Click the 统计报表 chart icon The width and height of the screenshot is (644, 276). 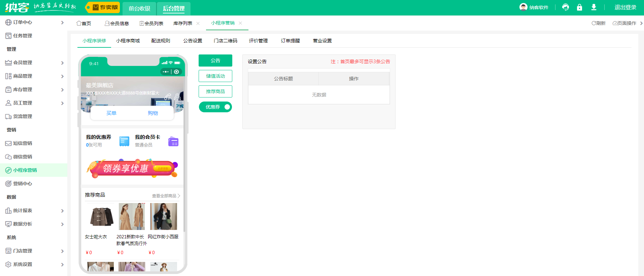coord(8,210)
